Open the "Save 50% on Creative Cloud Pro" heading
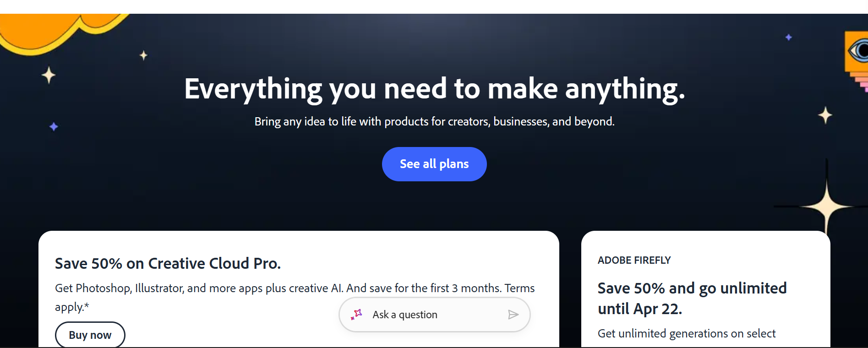Viewport: 868px width, 348px height. click(x=168, y=264)
